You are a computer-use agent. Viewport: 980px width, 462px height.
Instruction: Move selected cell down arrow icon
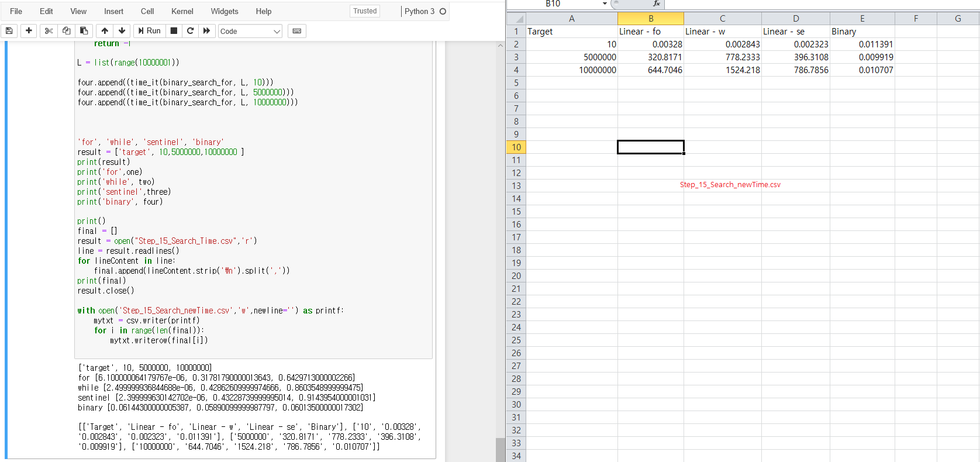122,31
